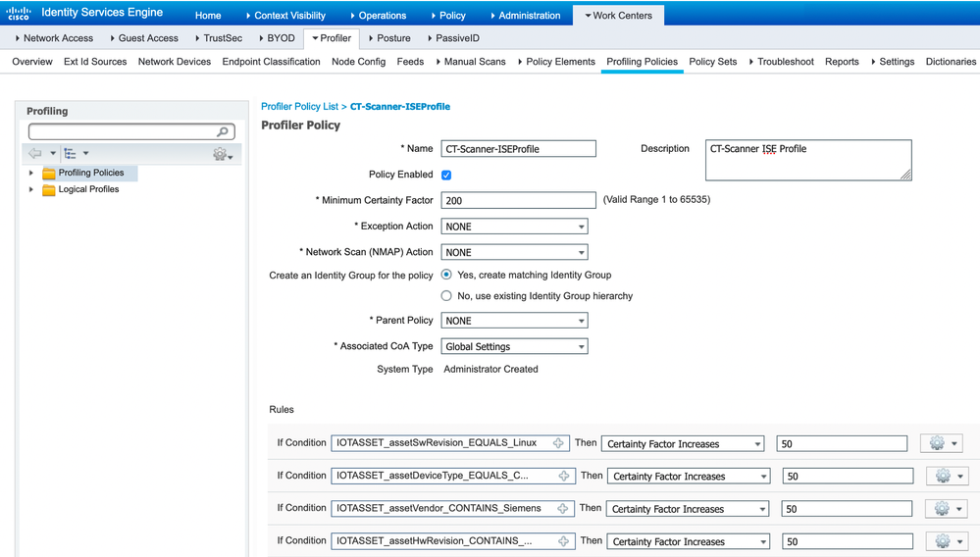The width and height of the screenshot is (980, 557).
Task: Click the Profiling Policies folder icon
Action: coord(49,173)
